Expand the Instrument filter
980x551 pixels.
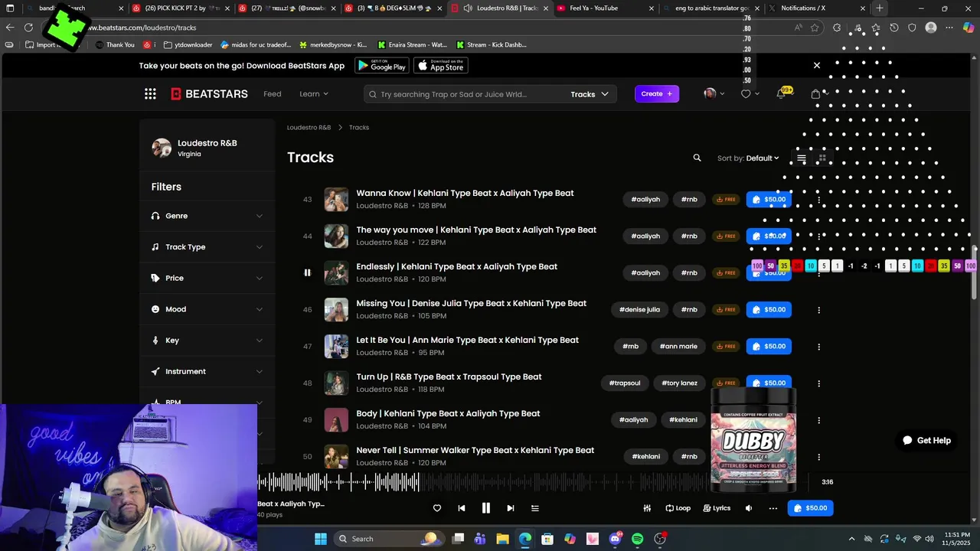[x=207, y=372]
